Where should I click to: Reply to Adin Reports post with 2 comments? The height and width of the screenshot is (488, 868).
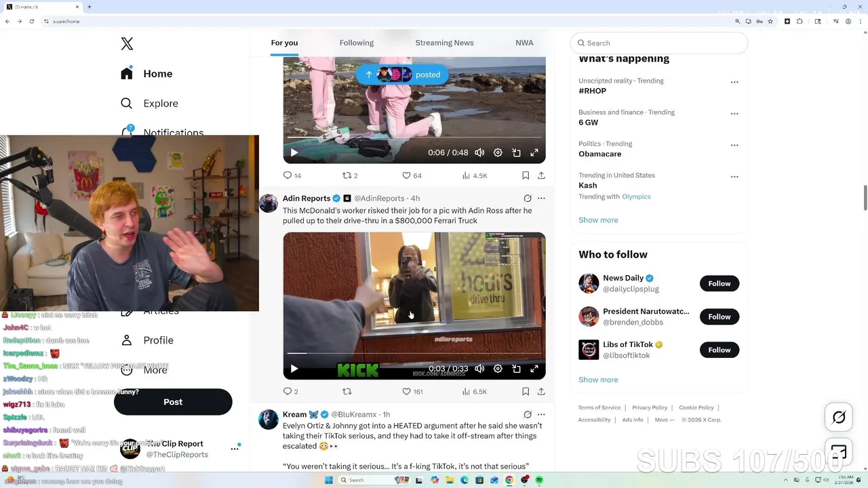(x=291, y=392)
